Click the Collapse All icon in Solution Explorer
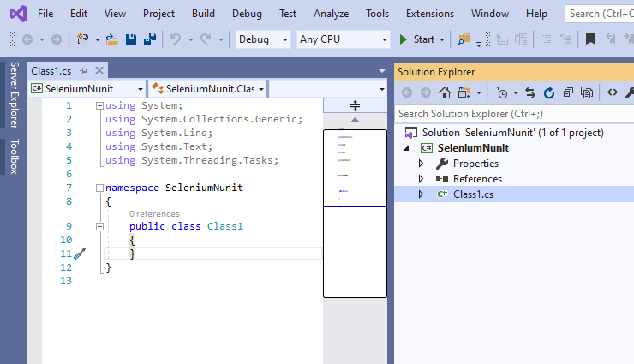634x364 pixels. (x=568, y=92)
